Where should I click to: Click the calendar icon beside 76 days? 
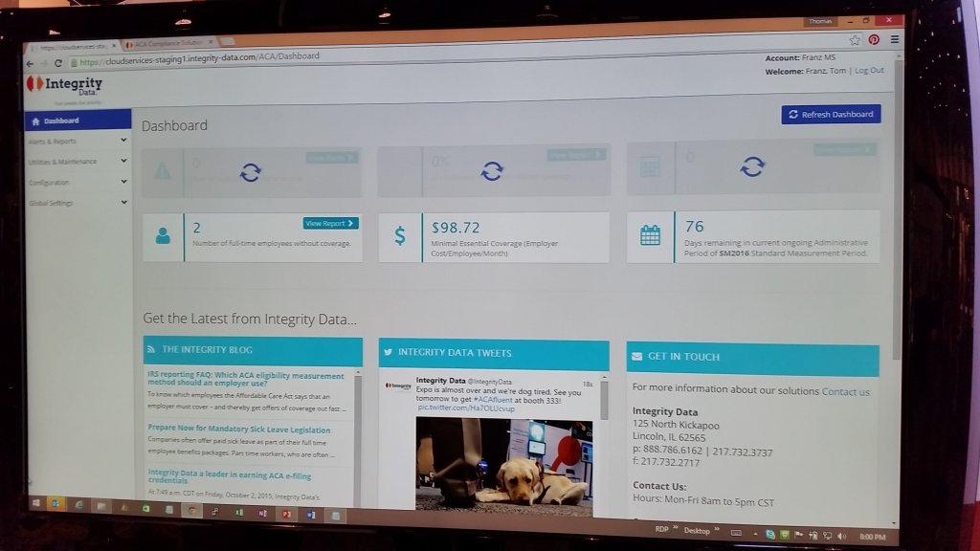650,235
